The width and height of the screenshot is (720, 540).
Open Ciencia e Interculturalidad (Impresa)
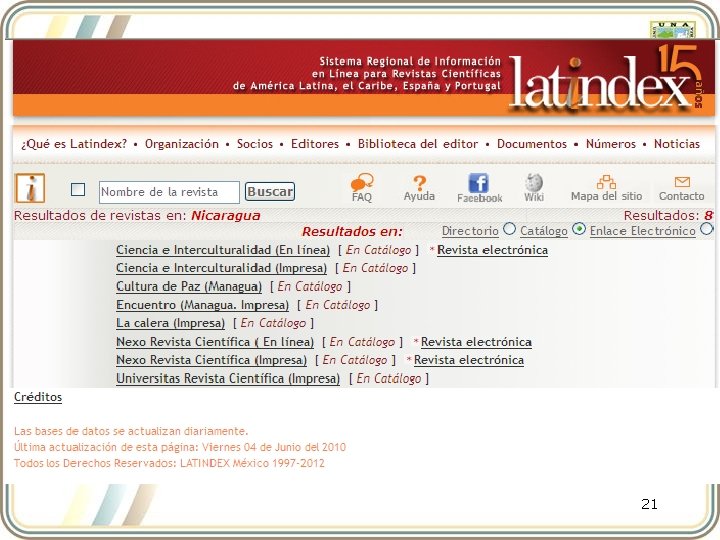pos(221,268)
